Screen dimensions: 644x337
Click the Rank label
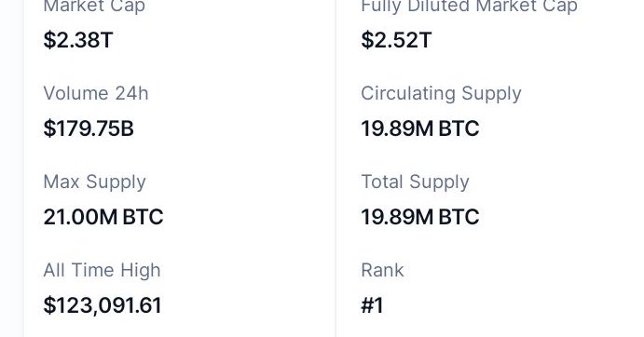click(382, 271)
